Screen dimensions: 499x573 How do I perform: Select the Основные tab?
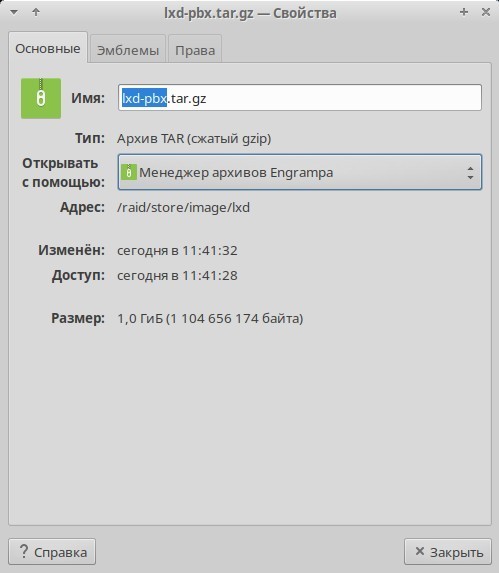(48, 48)
